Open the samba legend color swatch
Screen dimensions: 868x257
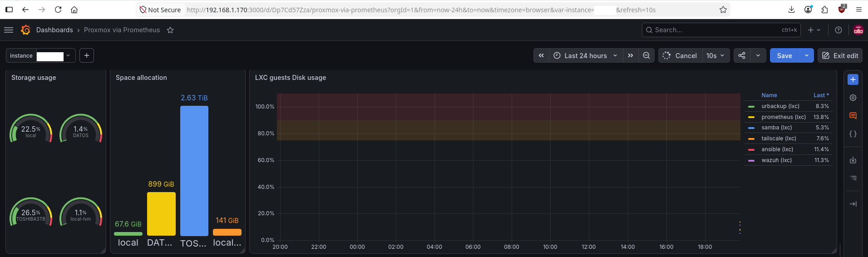click(751, 128)
